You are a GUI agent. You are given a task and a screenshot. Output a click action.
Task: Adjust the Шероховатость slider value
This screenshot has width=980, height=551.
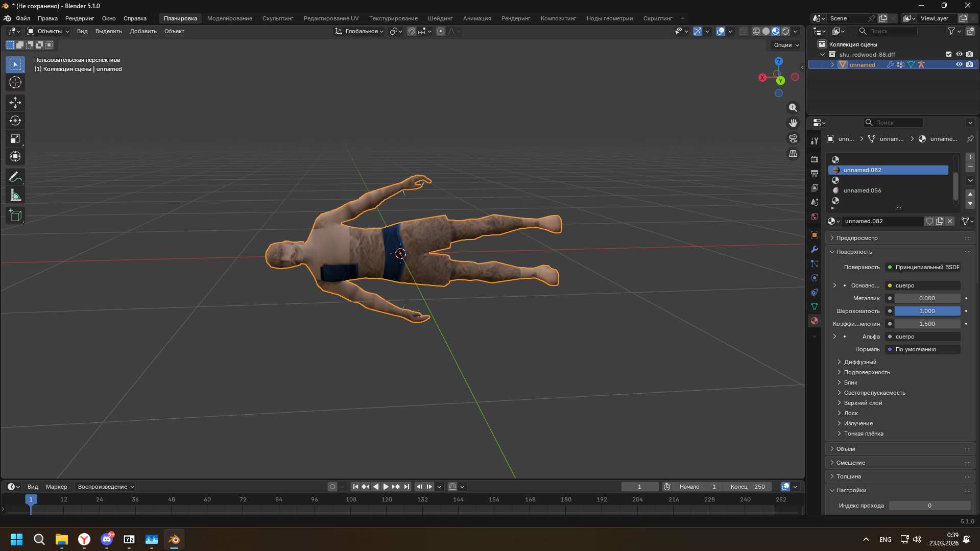coord(926,311)
